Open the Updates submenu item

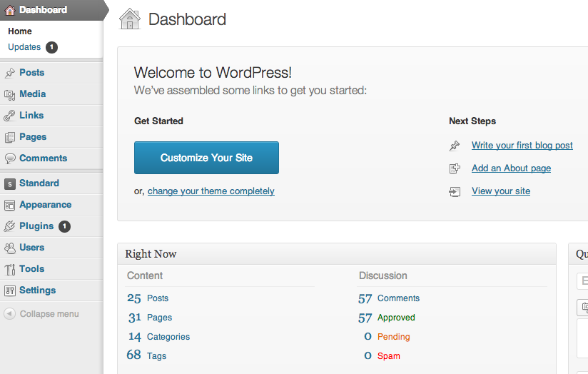[x=24, y=47]
